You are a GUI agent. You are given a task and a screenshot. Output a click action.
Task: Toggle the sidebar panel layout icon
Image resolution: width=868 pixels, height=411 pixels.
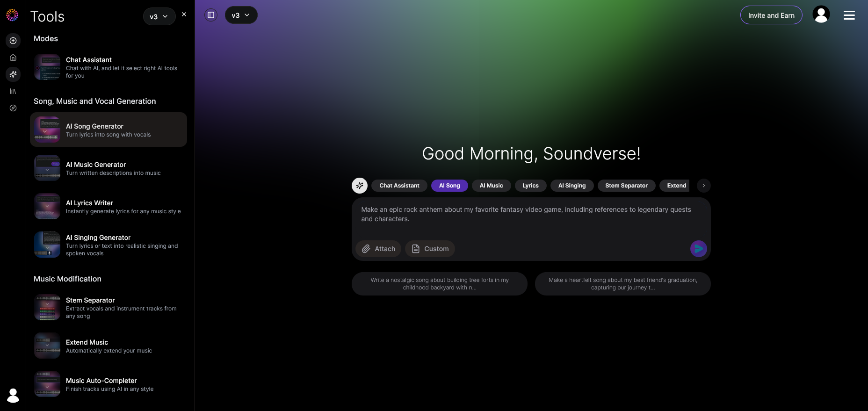(211, 15)
